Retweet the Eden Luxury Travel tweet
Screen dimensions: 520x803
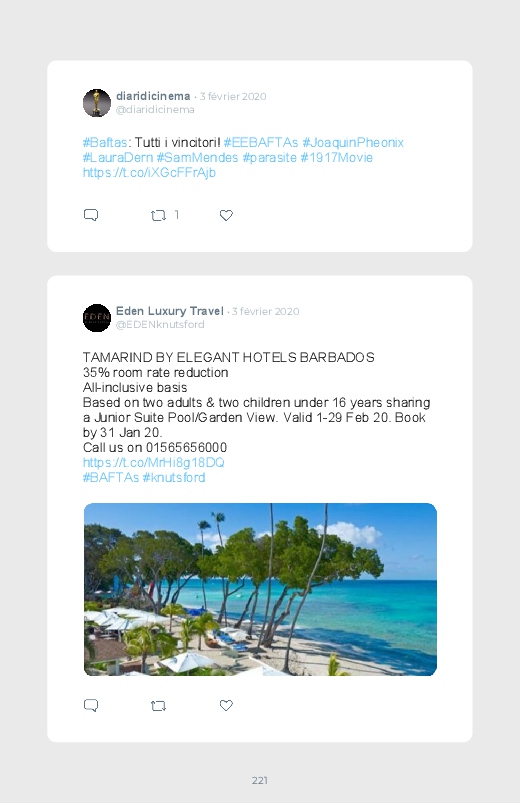point(158,706)
